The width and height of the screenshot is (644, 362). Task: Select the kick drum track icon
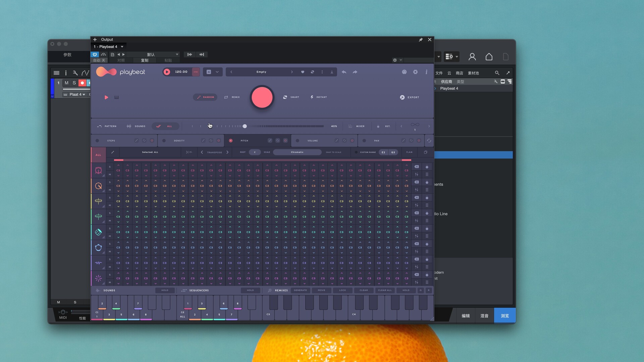click(98, 171)
